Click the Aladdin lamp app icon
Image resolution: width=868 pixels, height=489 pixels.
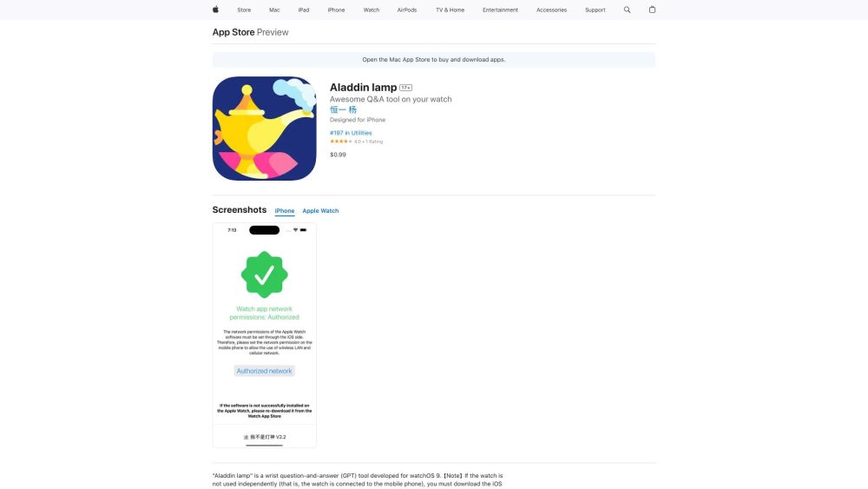pyautogui.click(x=264, y=129)
